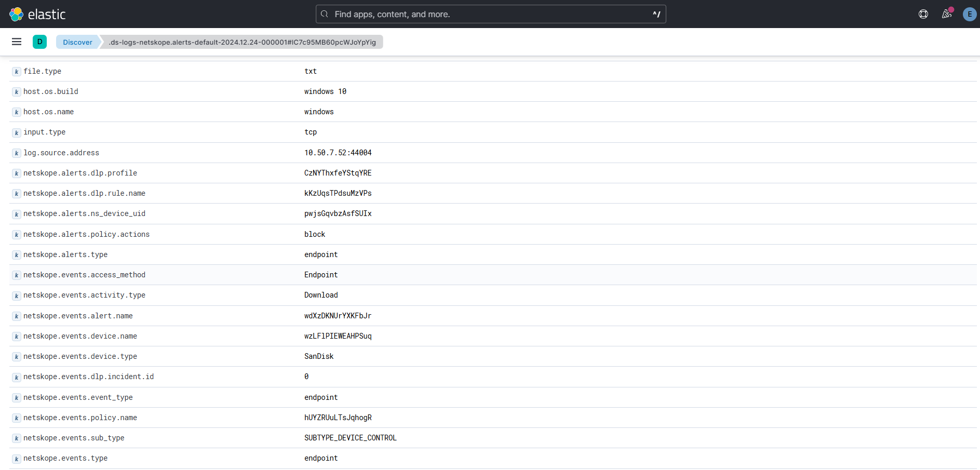Open the help menu icon
Viewport: 980px width, 470px height.
coord(923,14)
